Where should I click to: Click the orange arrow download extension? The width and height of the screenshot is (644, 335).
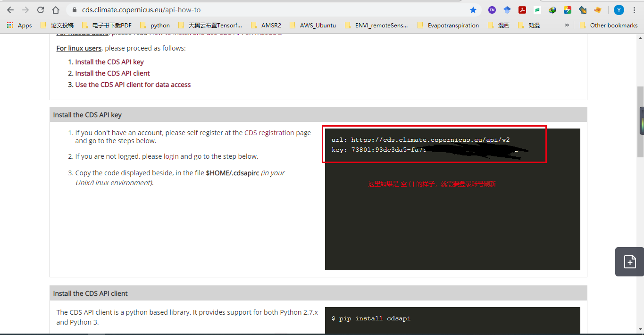pos(582,9)
